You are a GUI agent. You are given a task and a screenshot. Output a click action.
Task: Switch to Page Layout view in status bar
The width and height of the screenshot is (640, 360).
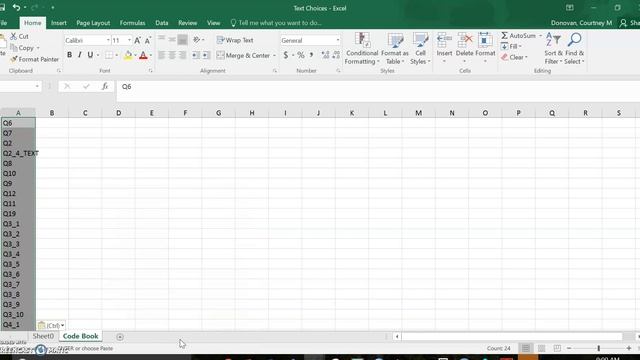click(x=542, y=348)
